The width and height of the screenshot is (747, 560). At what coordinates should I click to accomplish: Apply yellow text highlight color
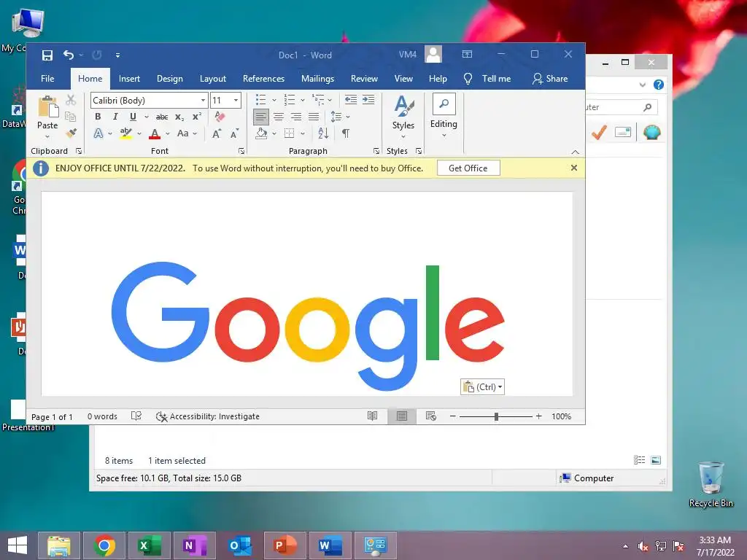(125, 134)
